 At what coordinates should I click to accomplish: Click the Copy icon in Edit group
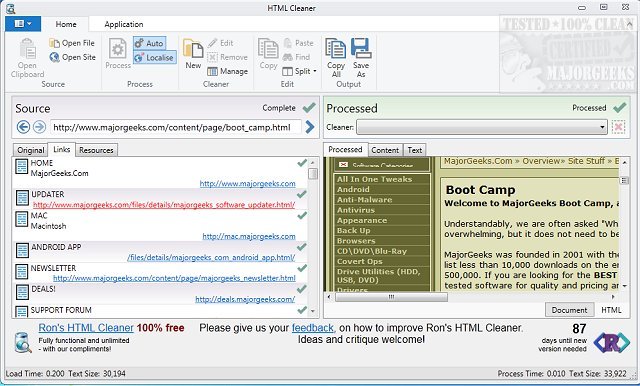tap(268, 49)
